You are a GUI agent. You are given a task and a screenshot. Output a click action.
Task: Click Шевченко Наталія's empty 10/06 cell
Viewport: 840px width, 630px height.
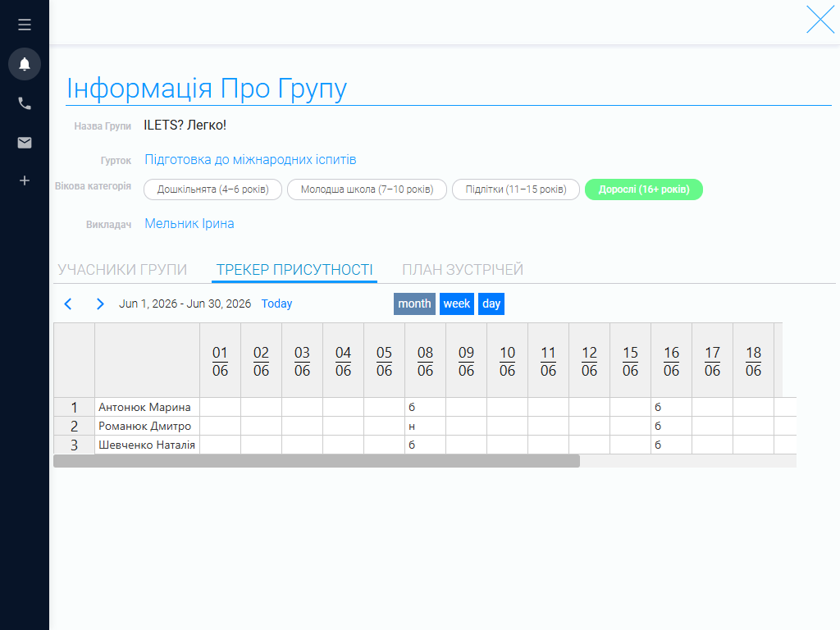click(x=507, y=445)
